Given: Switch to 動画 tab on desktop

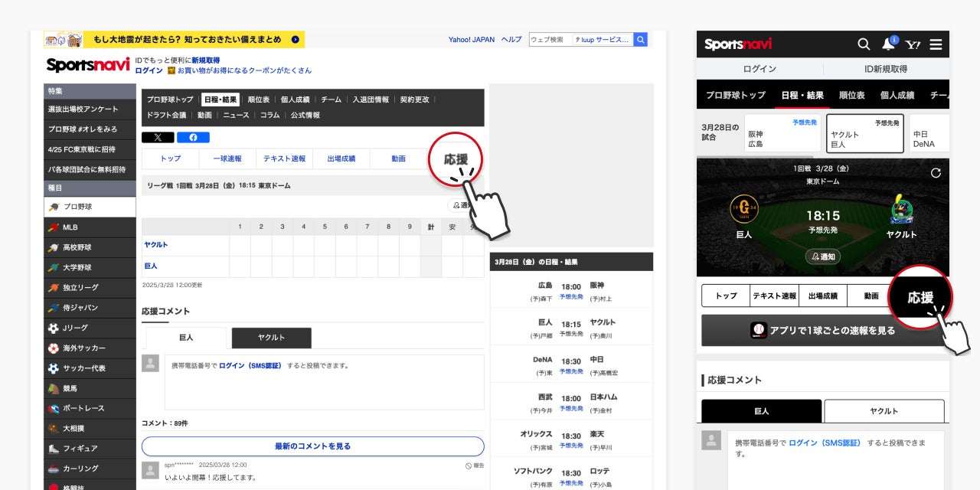Looking at the screenshot, I should pyautogui.click(x=398, y=158).
